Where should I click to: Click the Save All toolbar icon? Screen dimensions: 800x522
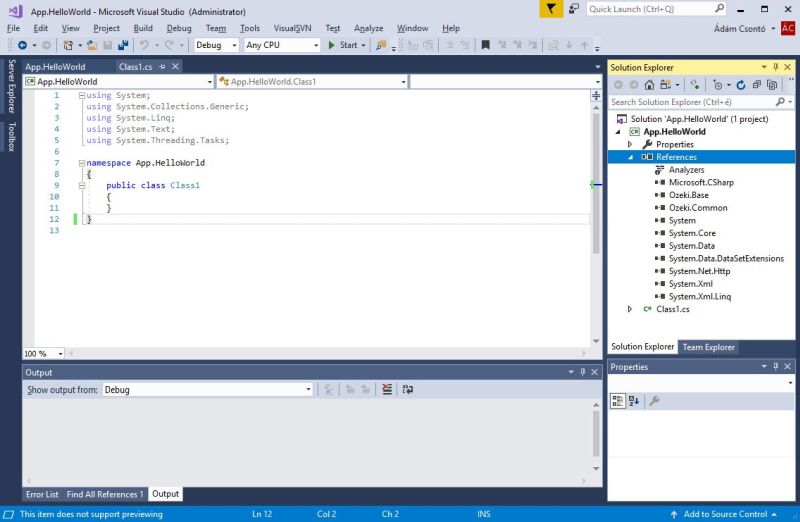pos(123,45)
